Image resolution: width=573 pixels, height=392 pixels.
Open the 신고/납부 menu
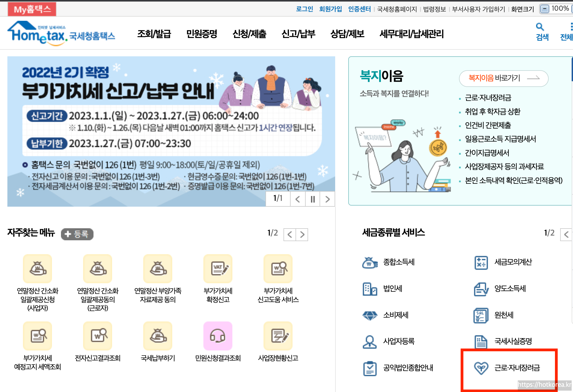(298, 34)
